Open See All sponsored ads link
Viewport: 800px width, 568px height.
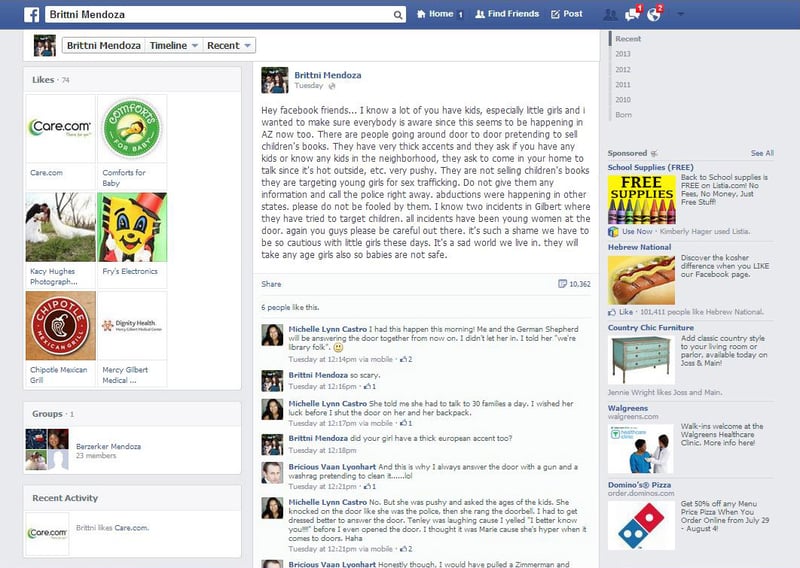pos(762,153)
